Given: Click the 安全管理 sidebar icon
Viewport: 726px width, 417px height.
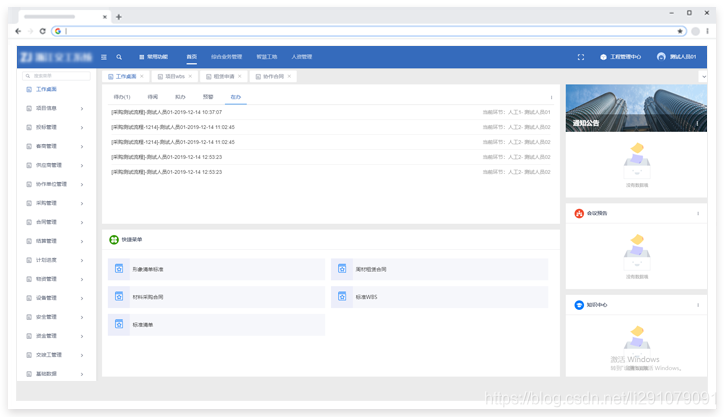Looking at the screenshot, I should pyautogui.click(x=29, y=317).
